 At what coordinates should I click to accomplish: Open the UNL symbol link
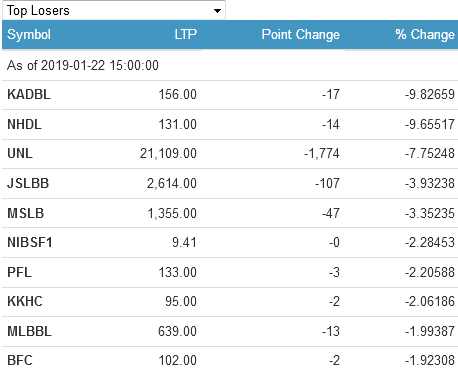point(20,154)
